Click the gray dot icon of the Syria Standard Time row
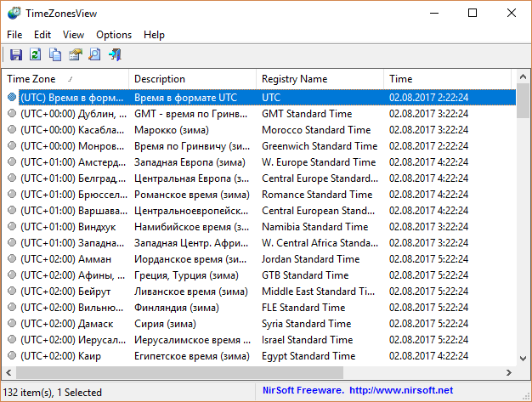This screenshot has width=532, height=402. point(12,323)
